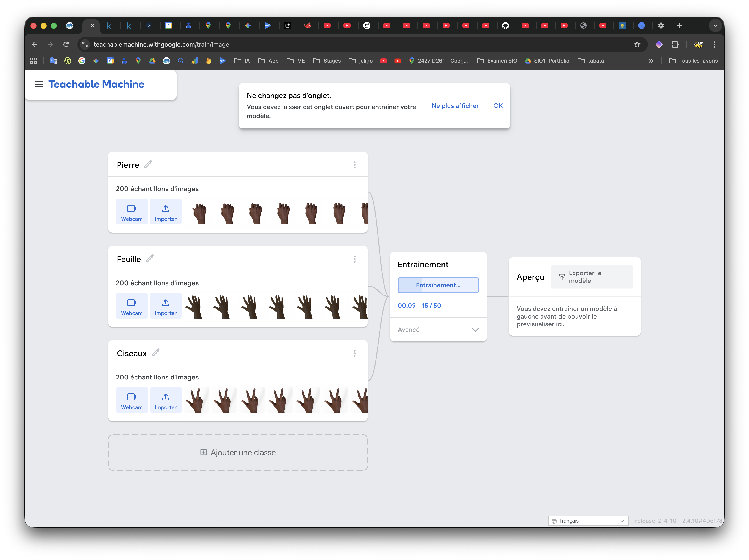Import images into the Feuille class
The width and height of the screenshot is (749, 560).
(x=166, y=306)
